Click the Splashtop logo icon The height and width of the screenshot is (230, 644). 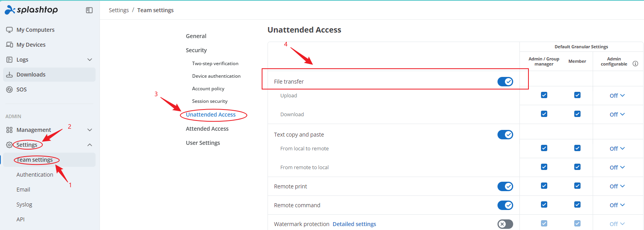10,10
